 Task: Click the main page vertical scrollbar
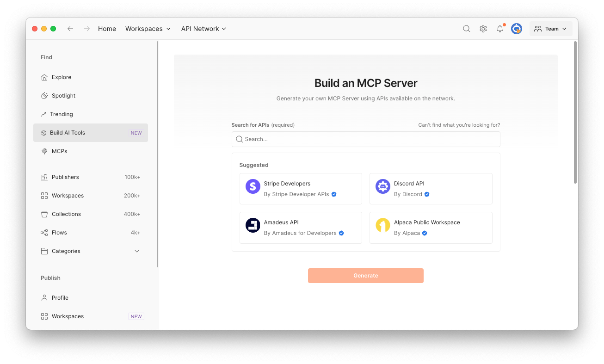pyautogui.click(x=575, y=112)
